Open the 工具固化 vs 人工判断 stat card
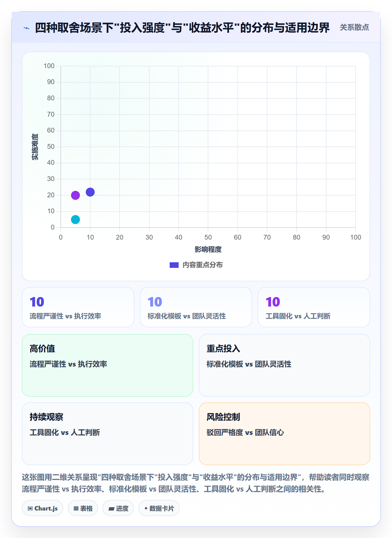This screenshot has height=538, width=392. (314, 307)
